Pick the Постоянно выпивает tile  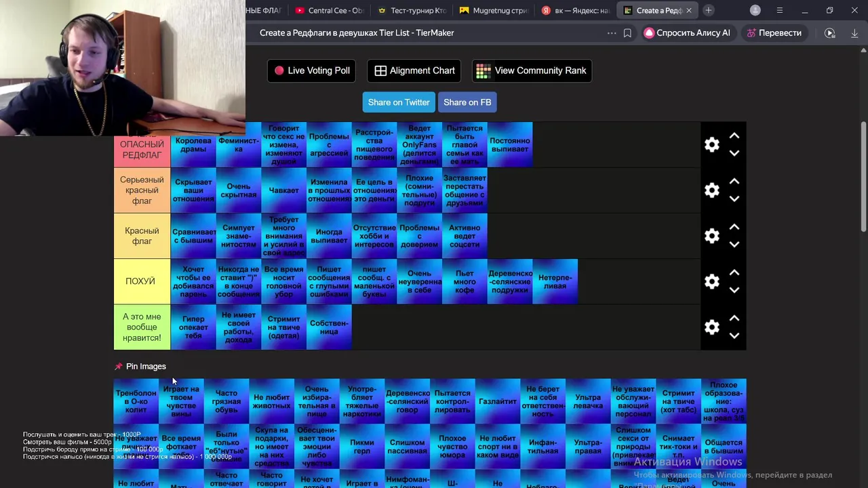pos(510,145)
